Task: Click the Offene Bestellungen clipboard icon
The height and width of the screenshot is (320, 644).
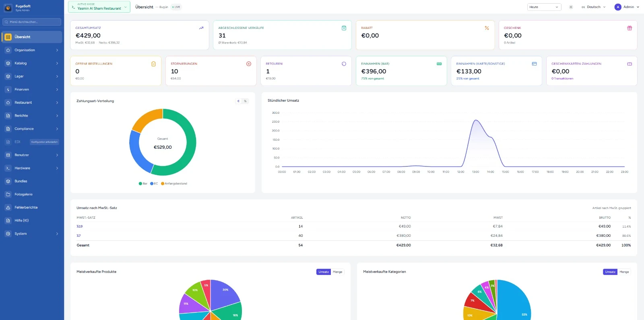Action: [x=153, y=64]
